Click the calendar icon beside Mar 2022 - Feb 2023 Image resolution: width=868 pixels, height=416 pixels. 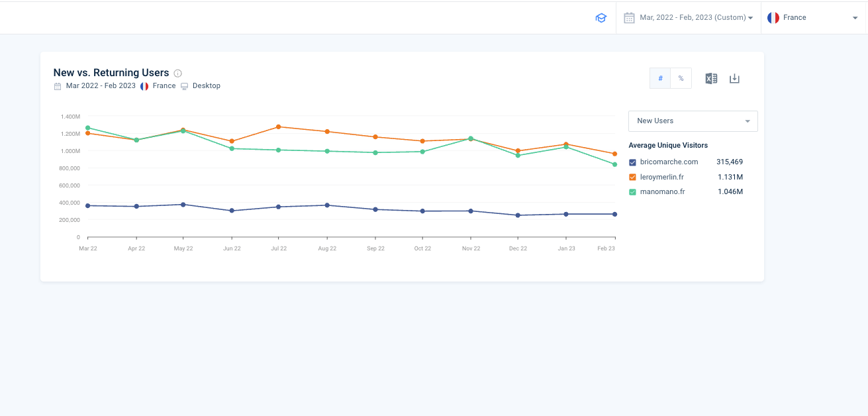coord(58,86)
